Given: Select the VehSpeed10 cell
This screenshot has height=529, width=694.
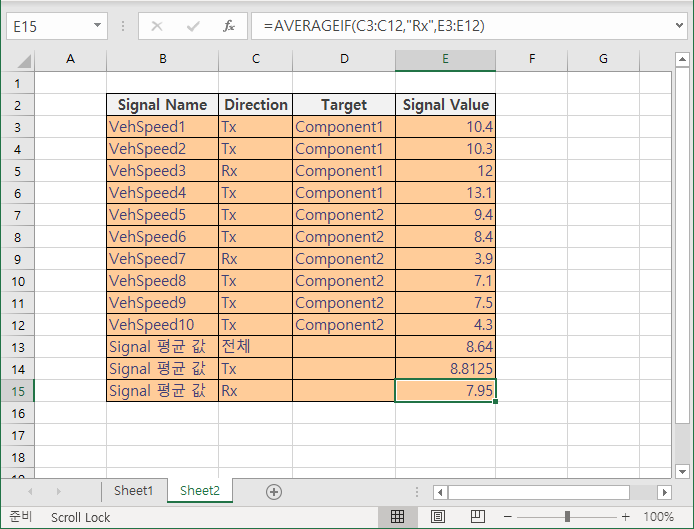Looking at the screenshot, I should click(162, 325).
